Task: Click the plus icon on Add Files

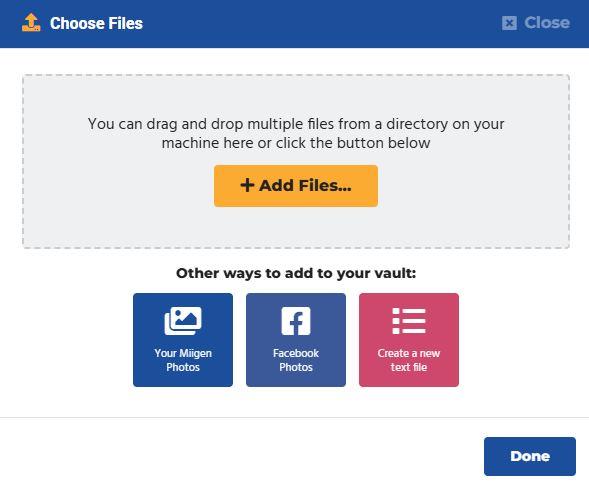Action: pos(247,185)
